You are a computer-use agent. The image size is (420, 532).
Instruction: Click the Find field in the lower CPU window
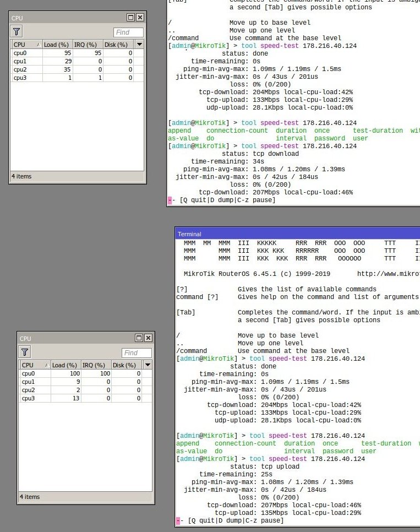[137, 353]
